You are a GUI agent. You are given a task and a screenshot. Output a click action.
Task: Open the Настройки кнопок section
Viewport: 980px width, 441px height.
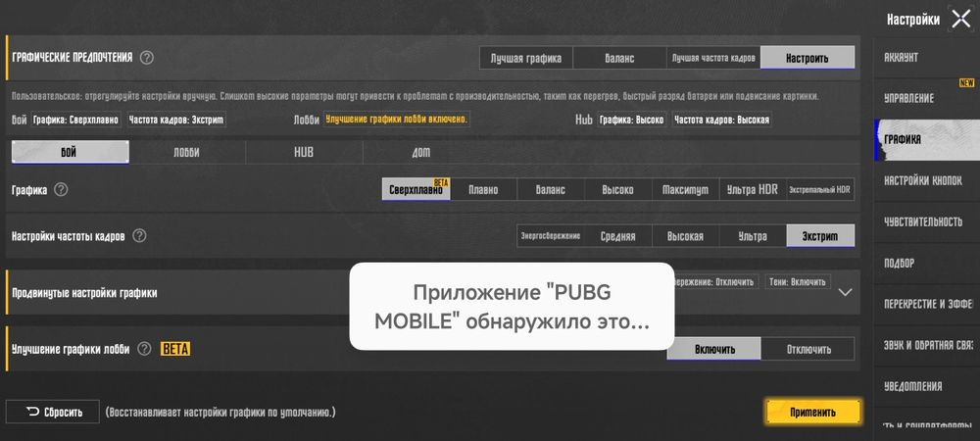click(x=927, y=180)
